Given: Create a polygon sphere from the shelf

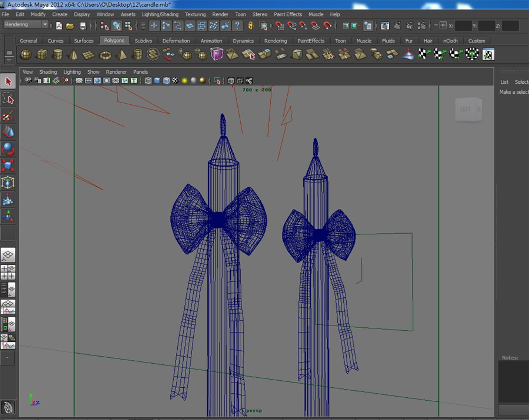Looking at the screenshot, I should (26, 54).
